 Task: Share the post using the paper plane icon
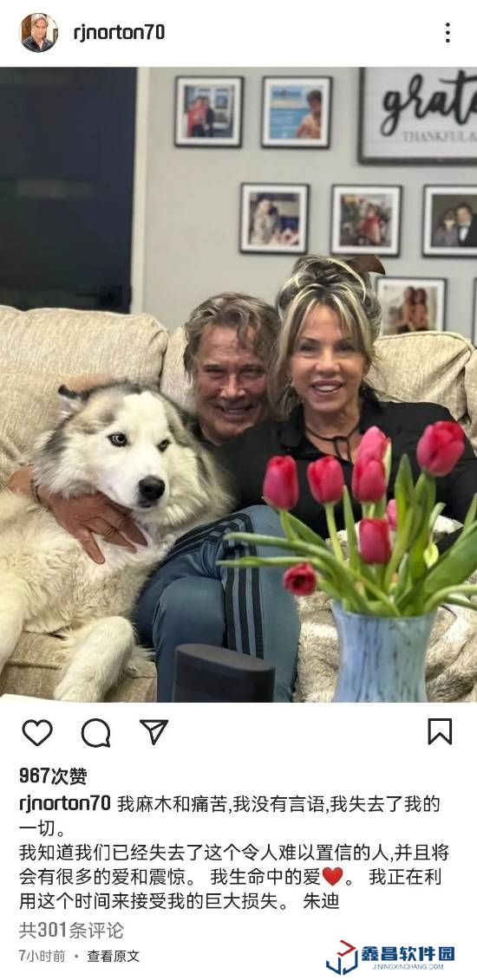[x=154, y=731]
